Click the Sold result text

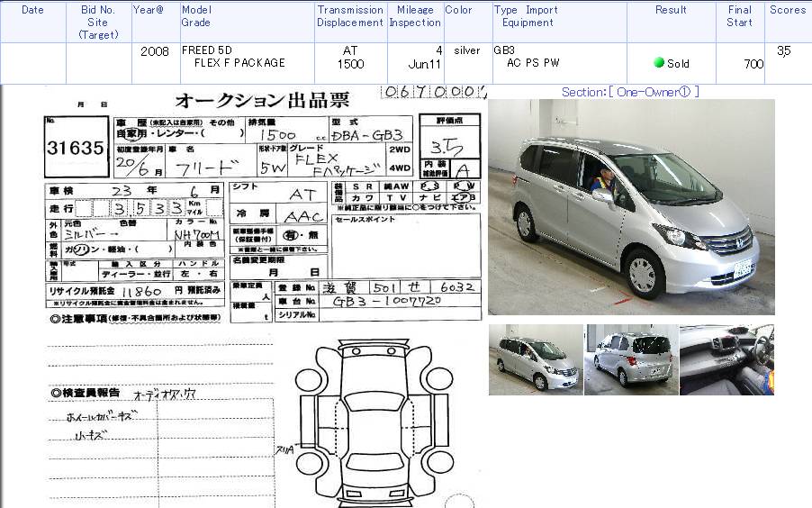point(678,64)
